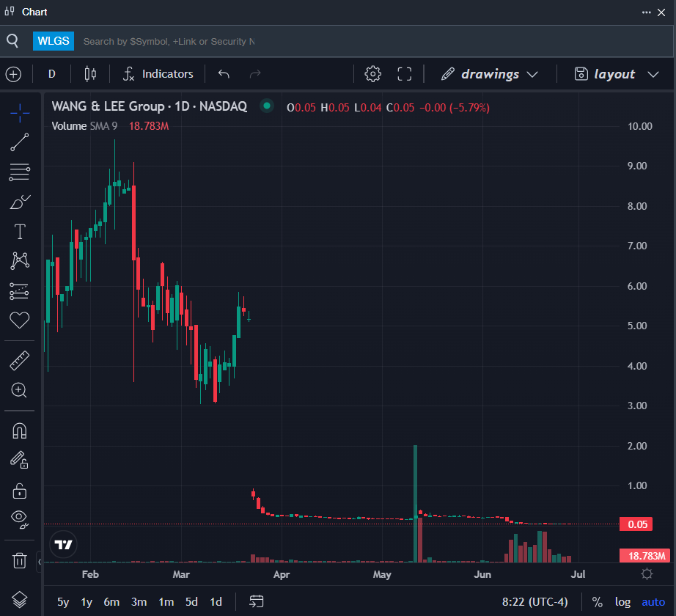Image resolution: width=676 pixels, height=616 pixels.
Task: Select the trend line drawing tool
Action: [x=19, y=142]
